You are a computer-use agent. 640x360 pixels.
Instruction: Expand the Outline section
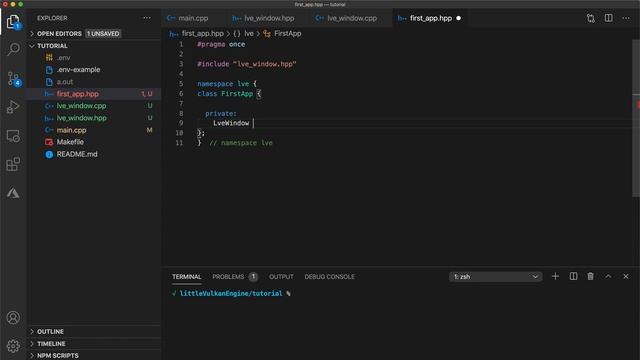click(x=50, y=331)
